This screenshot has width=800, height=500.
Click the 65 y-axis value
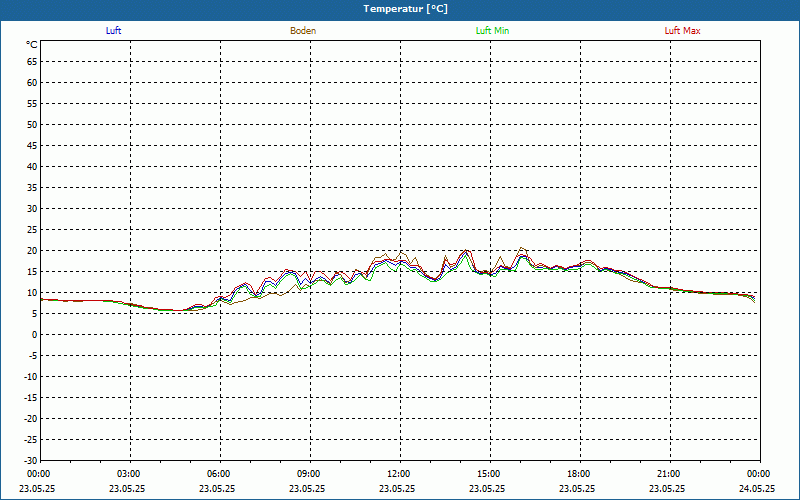(32, 62)
